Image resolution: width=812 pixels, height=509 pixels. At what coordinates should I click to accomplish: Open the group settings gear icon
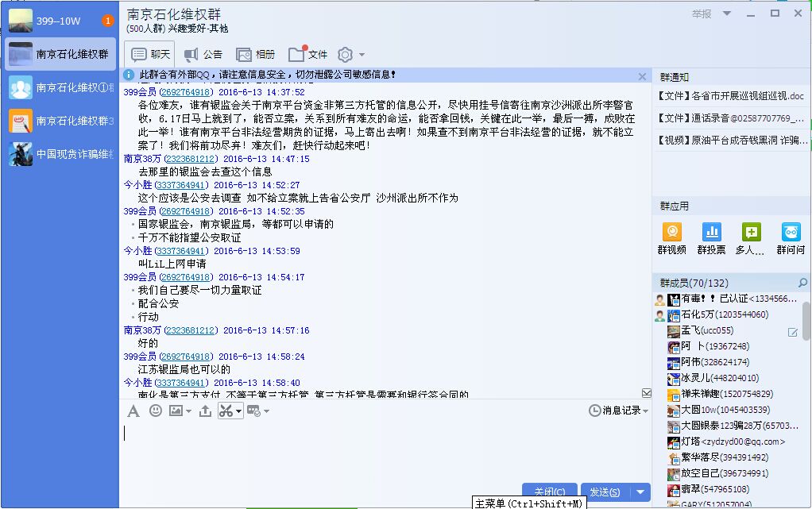tap(346, 54)
